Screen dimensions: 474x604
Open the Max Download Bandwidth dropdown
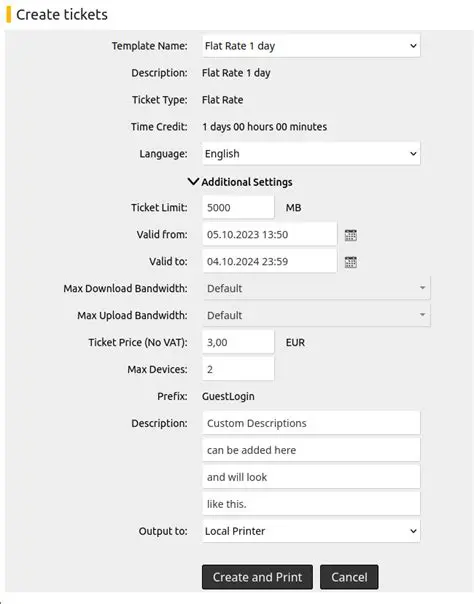click(x=317, y=288)
